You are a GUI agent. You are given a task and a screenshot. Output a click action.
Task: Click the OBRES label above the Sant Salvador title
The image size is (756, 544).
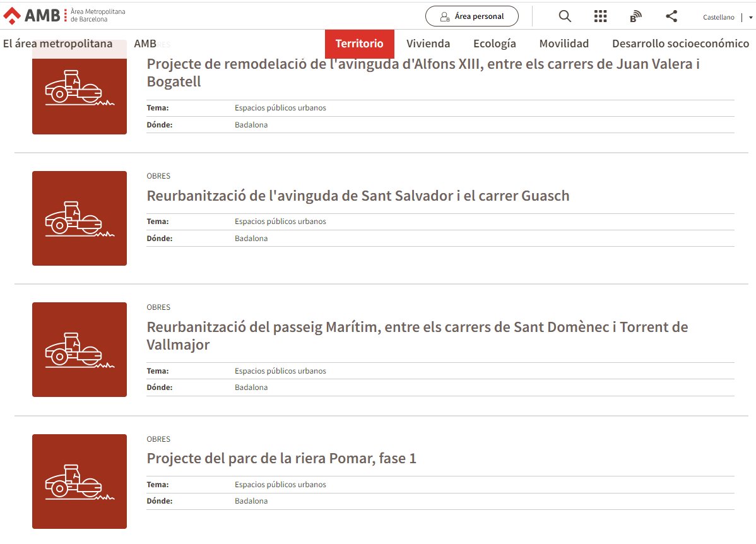tap(158, 176)
